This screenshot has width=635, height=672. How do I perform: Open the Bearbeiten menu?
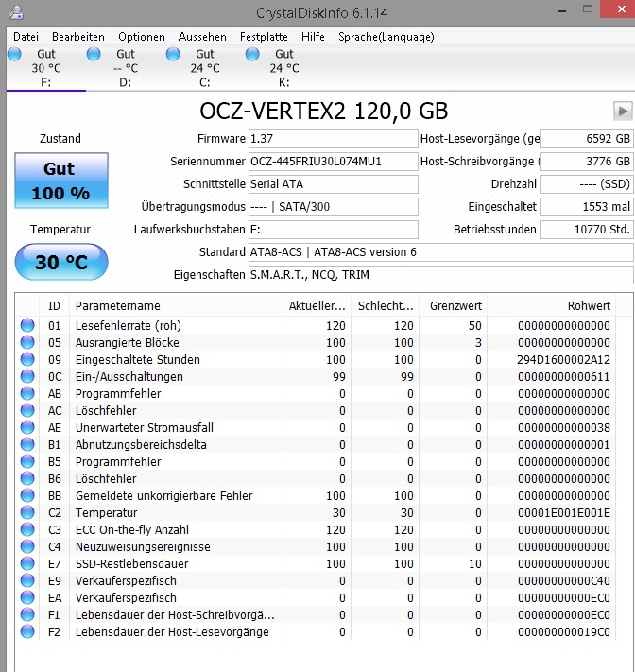coord(78,37)
